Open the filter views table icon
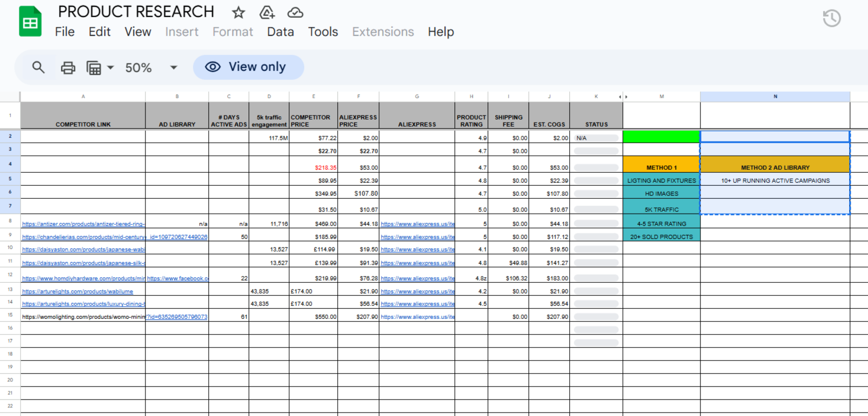This screenshot has width=868, height=416. click(x=94, y=67)
